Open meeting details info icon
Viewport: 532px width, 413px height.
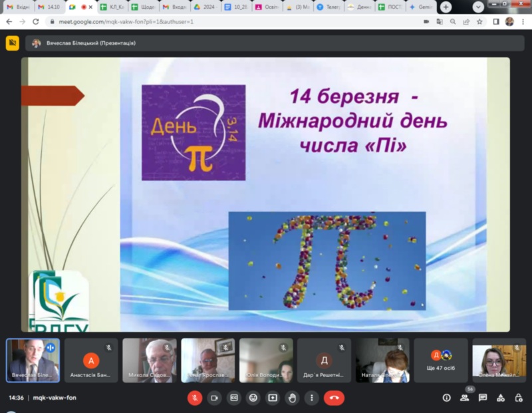point(446,398)
